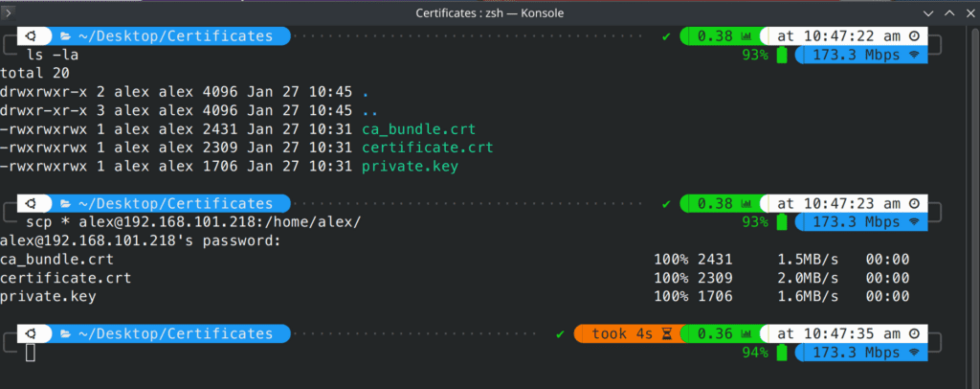Viewport: 980px width, 389px height.
Task: Click the battery icon next to 94%
Action: (783, 354)
